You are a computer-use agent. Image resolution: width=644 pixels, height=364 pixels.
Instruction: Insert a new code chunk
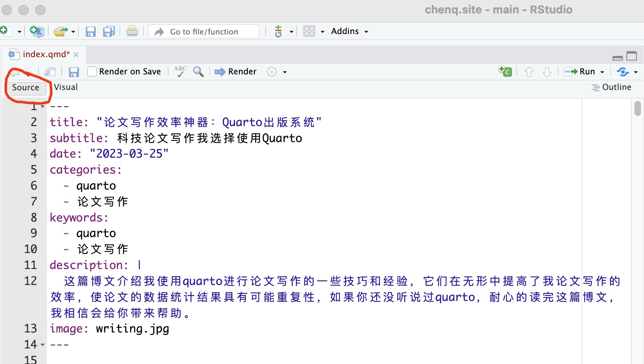(x=505, y=71)
